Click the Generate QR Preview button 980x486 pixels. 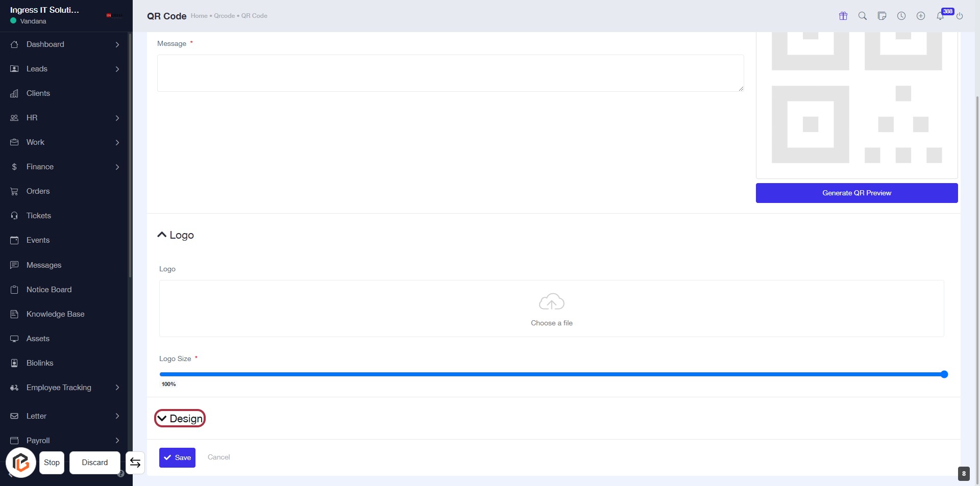coord(856,193)
